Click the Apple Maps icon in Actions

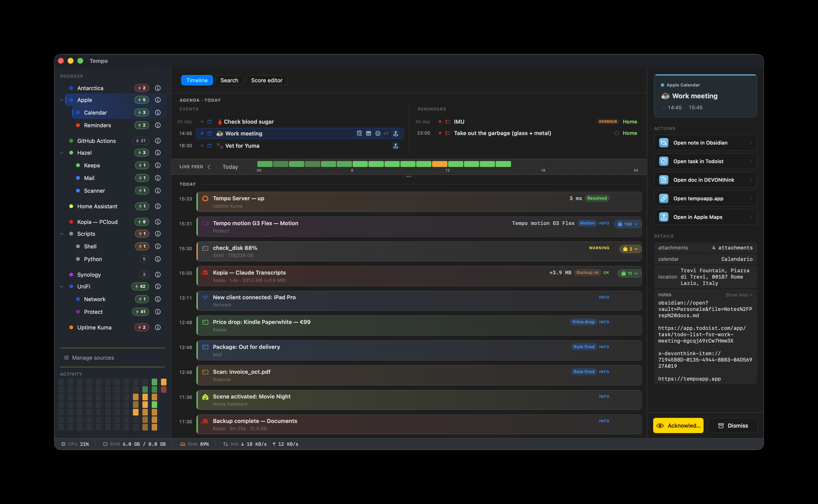point(664,217)
